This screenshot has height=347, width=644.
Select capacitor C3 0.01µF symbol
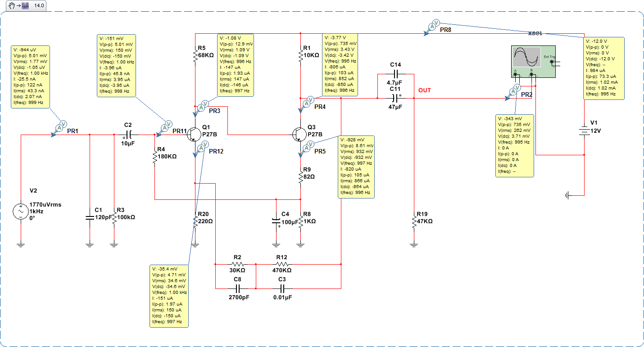281,288
